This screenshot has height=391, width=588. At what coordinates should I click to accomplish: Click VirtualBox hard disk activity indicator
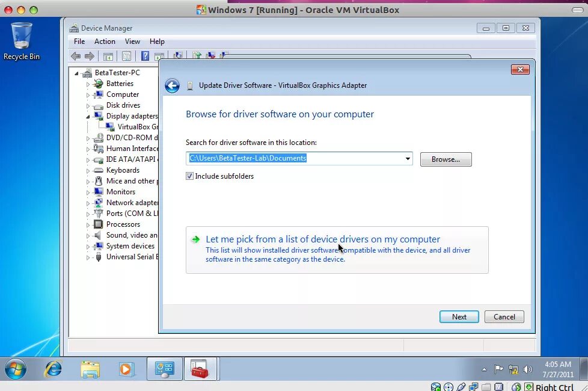tap(436, 387)
